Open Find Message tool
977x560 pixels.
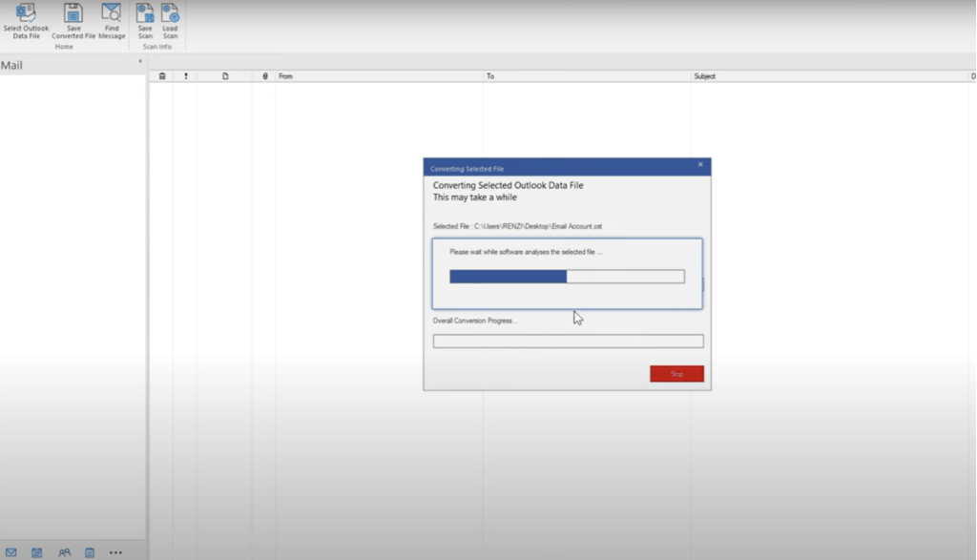(112, 13)
